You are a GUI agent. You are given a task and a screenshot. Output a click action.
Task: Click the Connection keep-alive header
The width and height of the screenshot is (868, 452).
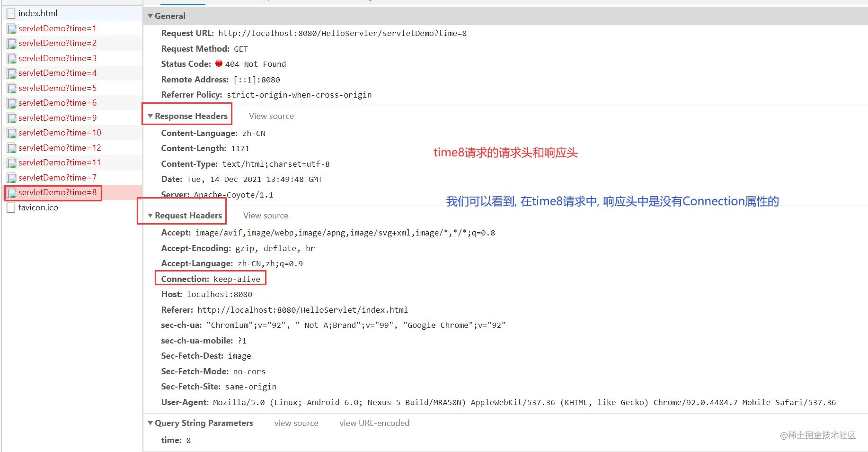point(211,280)
